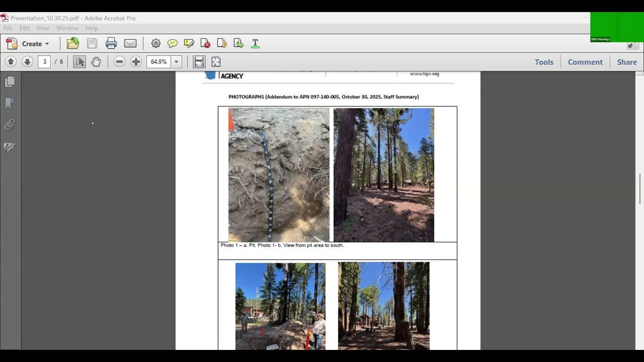Zoom out with the minus button
644x362 pixels.
click(x=119, y=62)
